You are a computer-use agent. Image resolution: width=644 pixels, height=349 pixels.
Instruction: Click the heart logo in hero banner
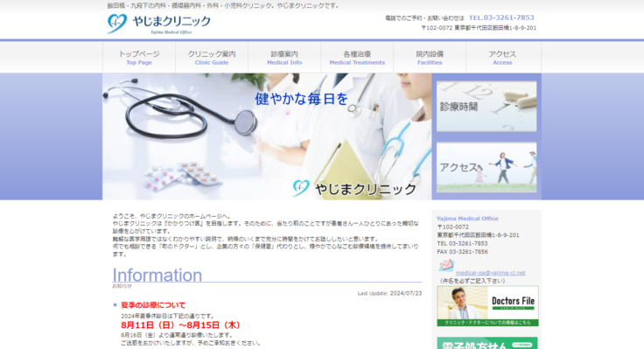[301, 188]
